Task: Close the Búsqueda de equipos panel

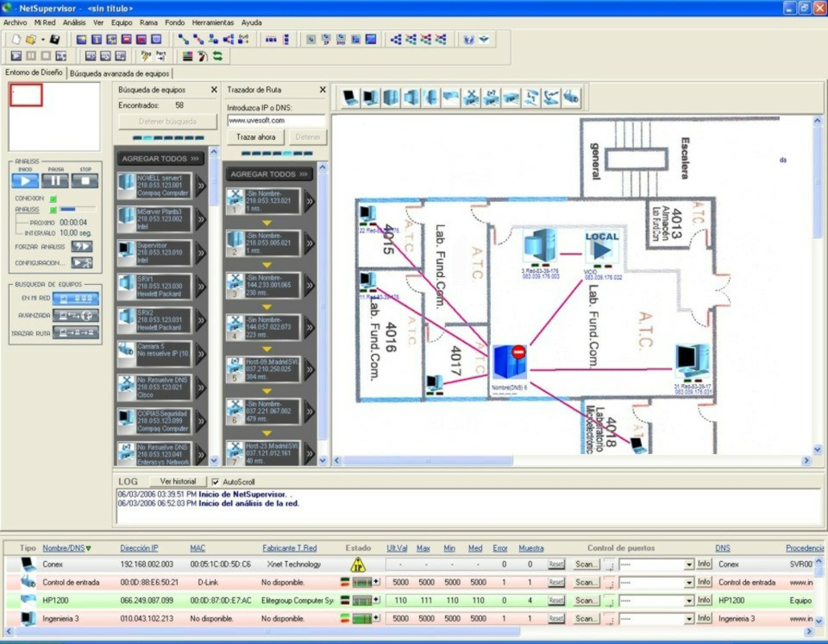Action: [x=214, y=90]
